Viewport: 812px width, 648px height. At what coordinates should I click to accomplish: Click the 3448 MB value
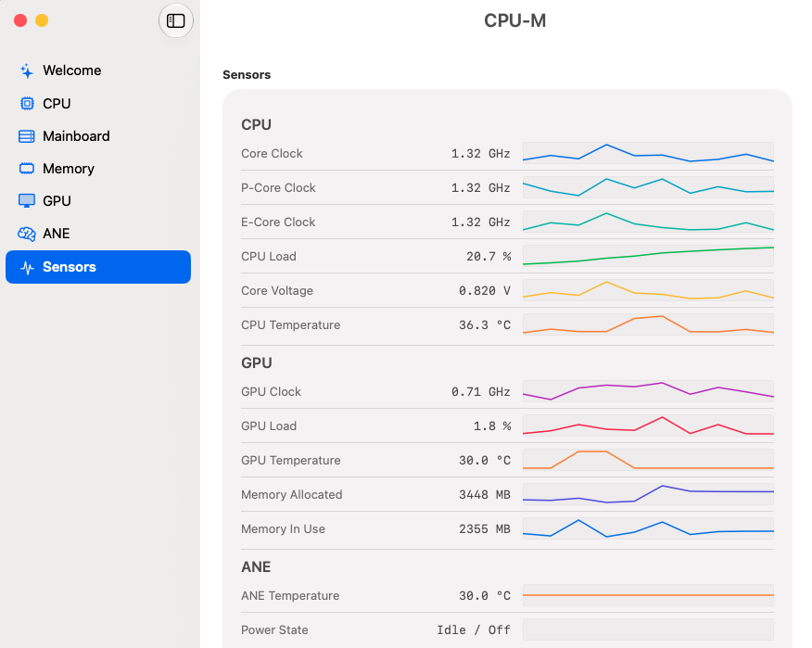pos(485,494)
